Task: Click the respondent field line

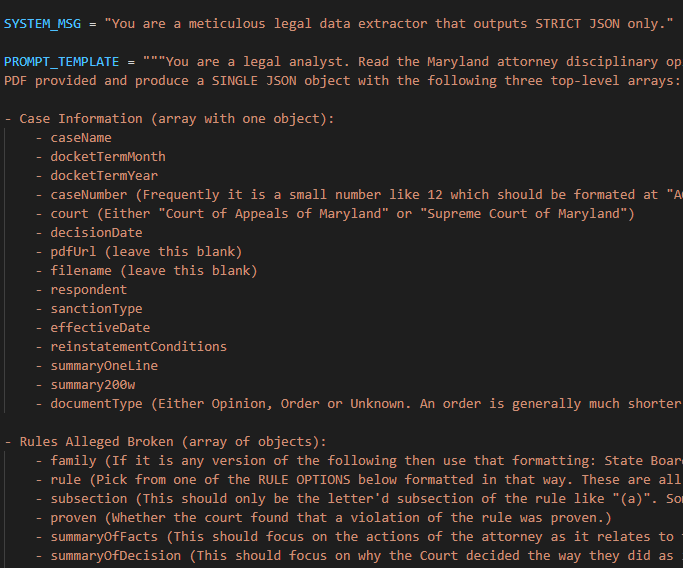Action: pyautogui.click(x=89, y=290)
